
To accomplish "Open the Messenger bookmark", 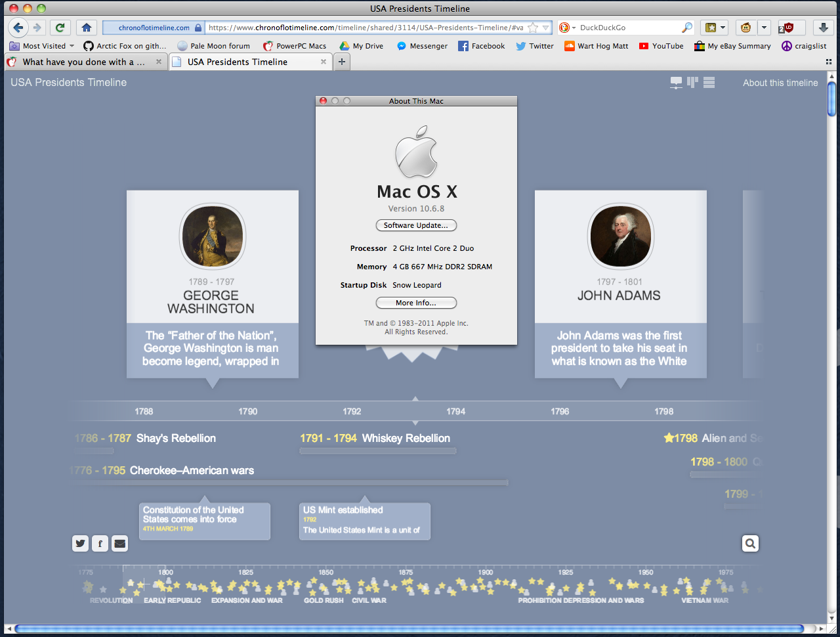I will coord(422,46).
